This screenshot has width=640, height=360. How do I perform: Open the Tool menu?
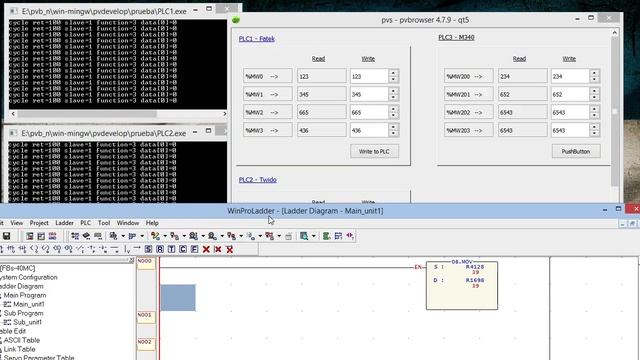coord(104,223)
